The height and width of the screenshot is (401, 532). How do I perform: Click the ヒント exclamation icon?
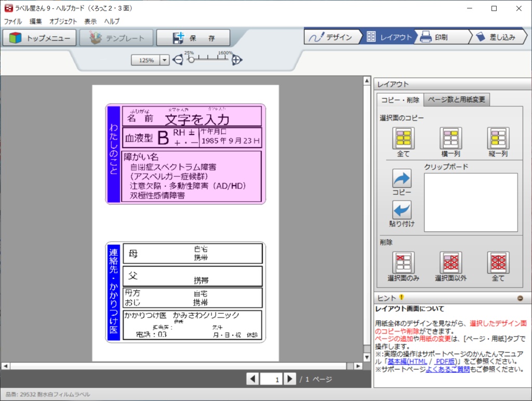(x=402, y=297)
